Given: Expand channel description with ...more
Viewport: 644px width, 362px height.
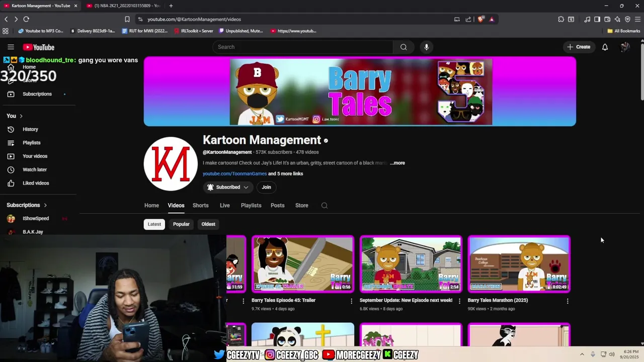Looking at the screenshot, I should (397, 163).
